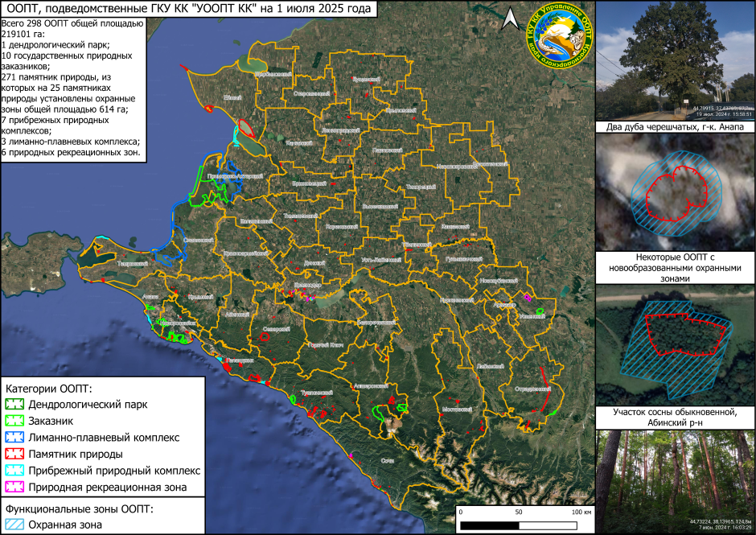This screenshot has height=535, width=756.
Task: Select the Дендрологический парк legend symbol
Action: point(14,404)
